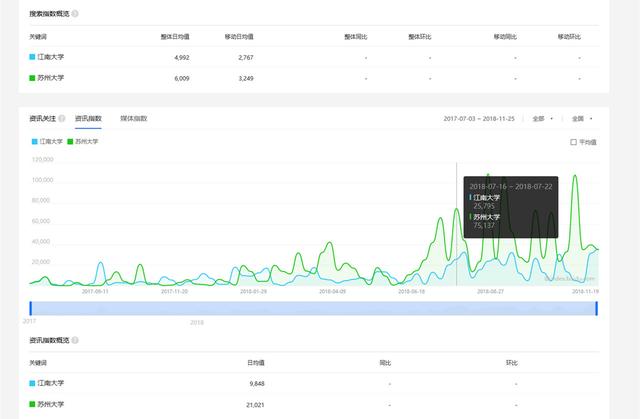Click the 环比 column header in the bottom table
The width and height of the screenshot is (640, 419).
click(512, 363)
